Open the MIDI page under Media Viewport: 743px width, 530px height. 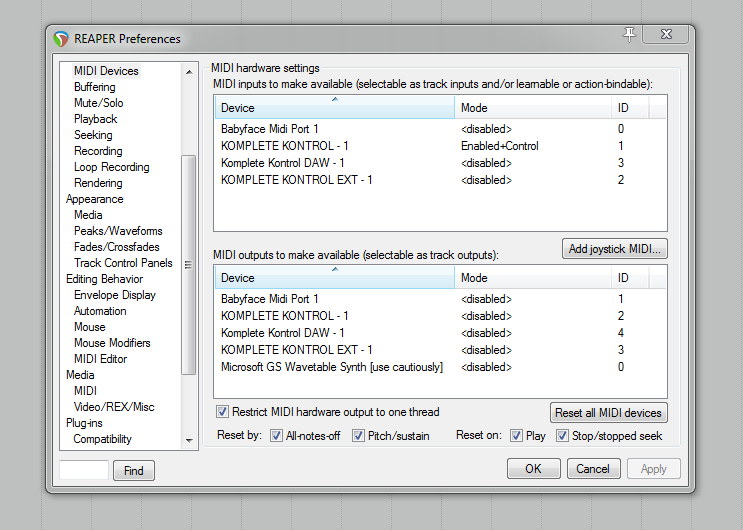pos(85,391)
